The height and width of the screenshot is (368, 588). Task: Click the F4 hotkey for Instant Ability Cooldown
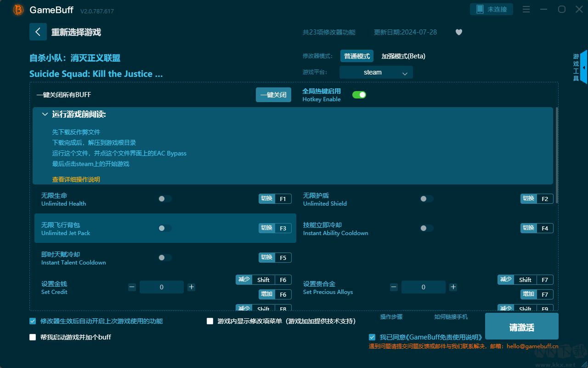click(x=537, y=228)
